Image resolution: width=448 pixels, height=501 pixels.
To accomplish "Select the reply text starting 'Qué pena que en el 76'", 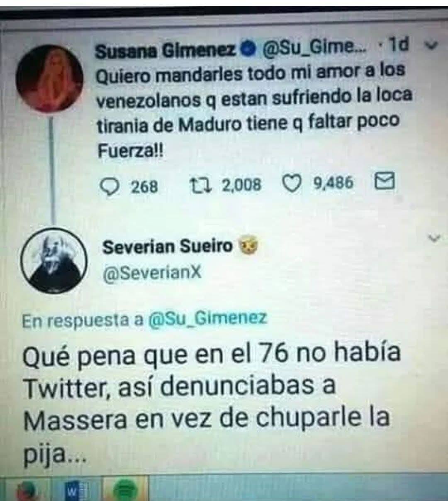I will [x=212, y=403].
